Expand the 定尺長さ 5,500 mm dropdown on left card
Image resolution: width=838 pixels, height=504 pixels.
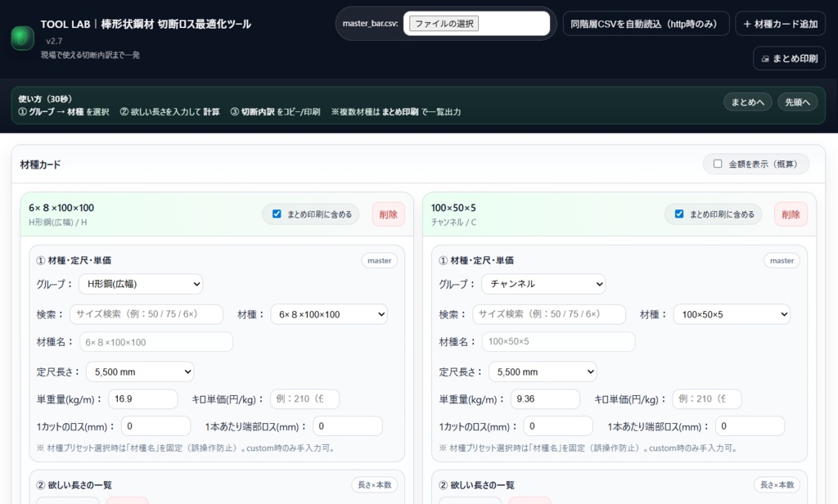pyautogui.click(x=139, y=371)
